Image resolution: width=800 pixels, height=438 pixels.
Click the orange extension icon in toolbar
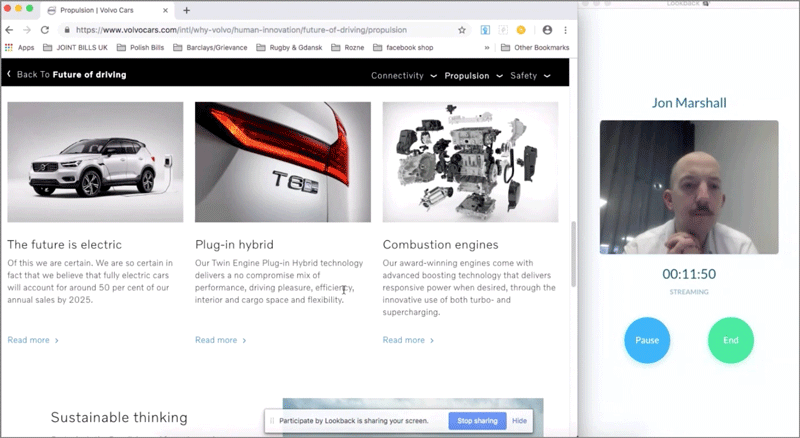click(521, 30)
